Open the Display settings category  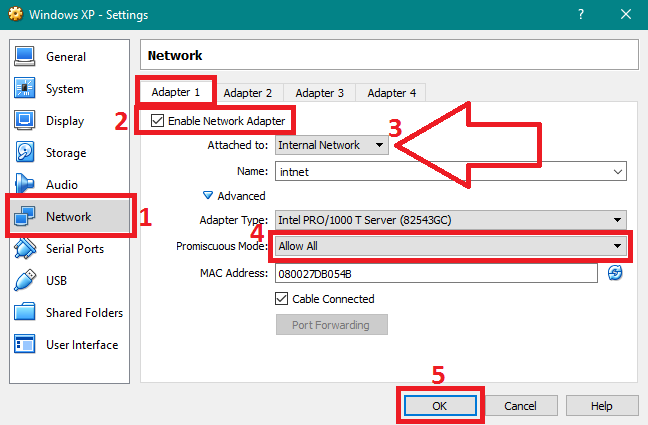69,120
